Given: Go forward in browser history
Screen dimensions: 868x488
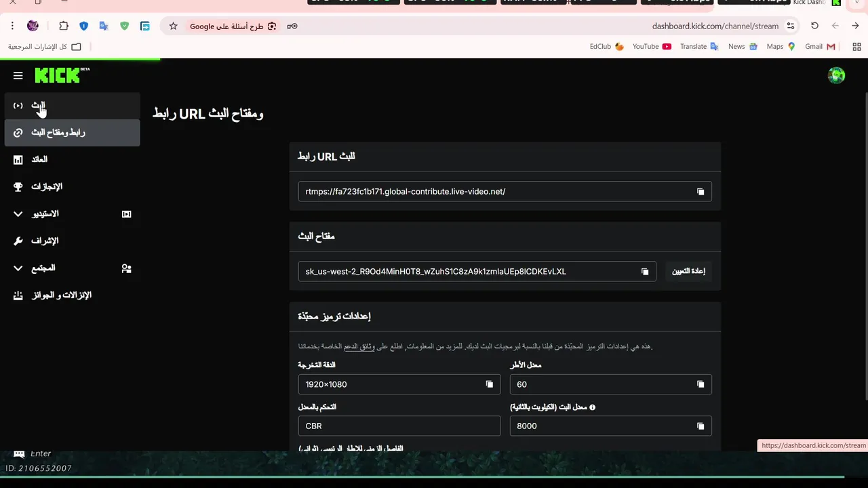Looking at the screenshot, I should [835, 26].
